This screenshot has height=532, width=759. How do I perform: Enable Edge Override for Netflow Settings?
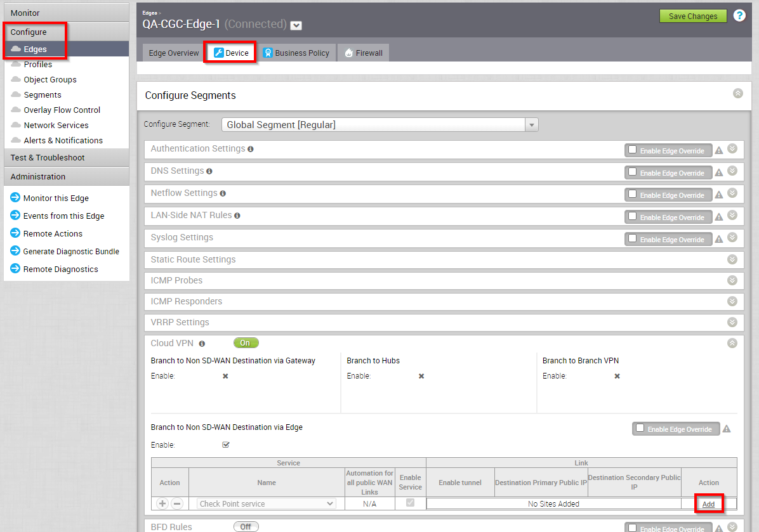point(632,195)
